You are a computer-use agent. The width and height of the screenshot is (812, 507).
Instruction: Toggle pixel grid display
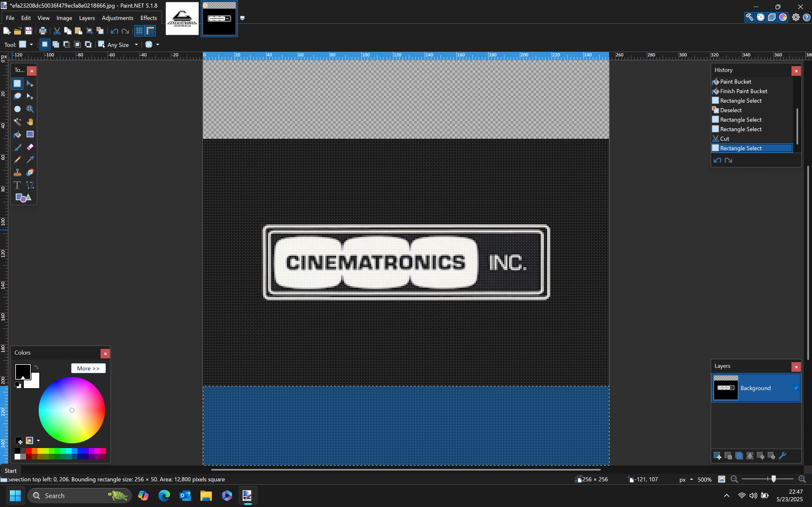[139, 31]
